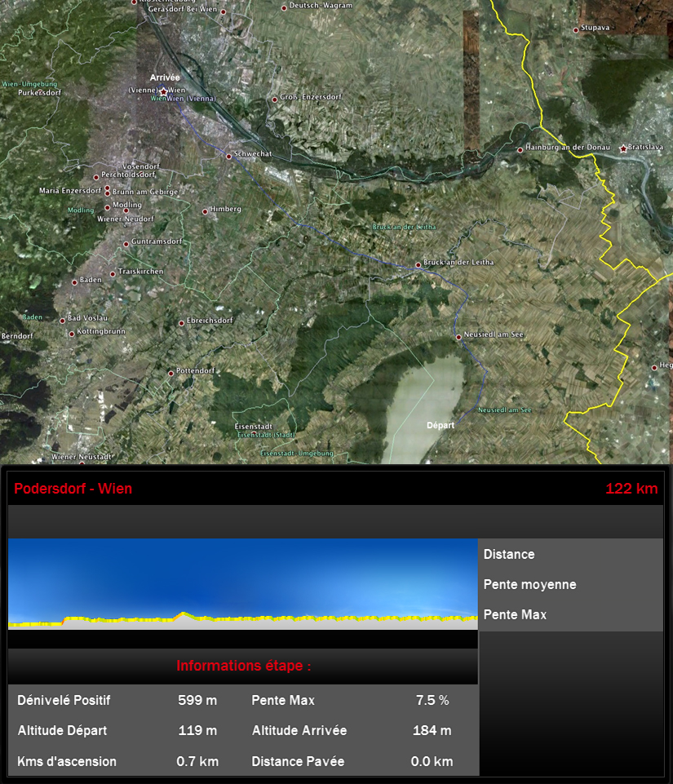Viewport: 673px width, 784px height.
Task: Select the Kottingbrunn marker dot
Action: coord(72,334)
